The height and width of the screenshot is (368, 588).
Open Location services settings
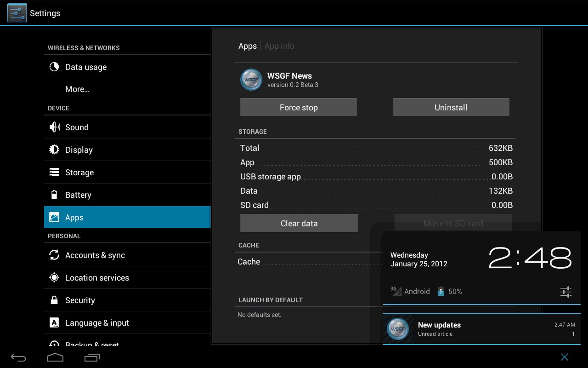127,277
